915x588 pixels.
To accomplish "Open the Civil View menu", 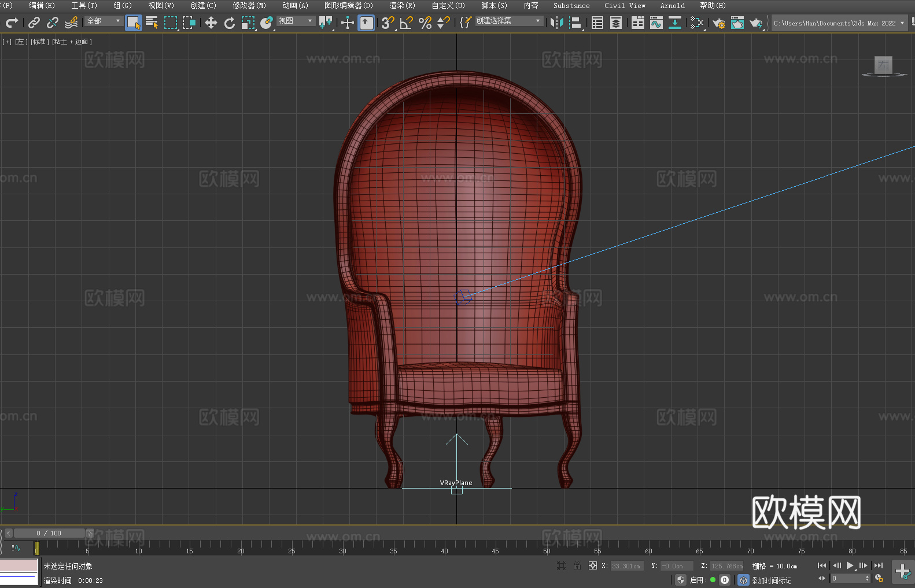I will pyautogui.click(x=625, y=6).
